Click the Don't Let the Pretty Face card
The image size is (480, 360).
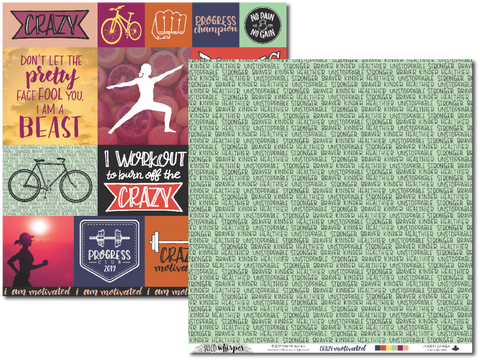tap(50, 96)
